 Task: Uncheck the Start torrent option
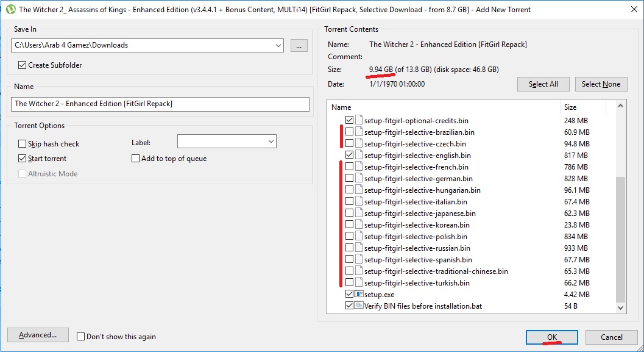(x=22, y=159)
